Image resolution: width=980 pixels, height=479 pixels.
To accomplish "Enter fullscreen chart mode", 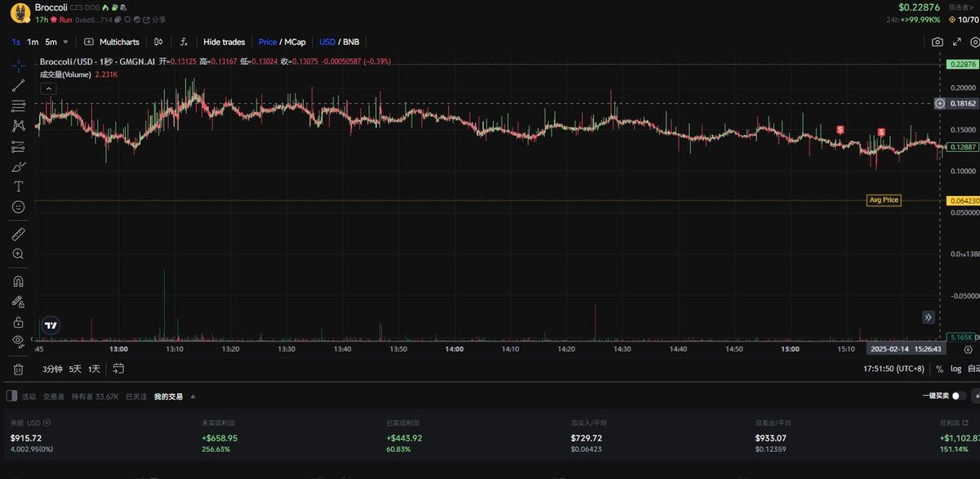I will 955,42.
